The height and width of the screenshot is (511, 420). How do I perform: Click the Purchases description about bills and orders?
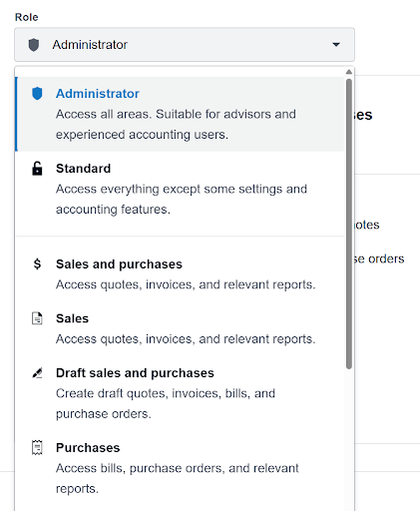(178, 478)
